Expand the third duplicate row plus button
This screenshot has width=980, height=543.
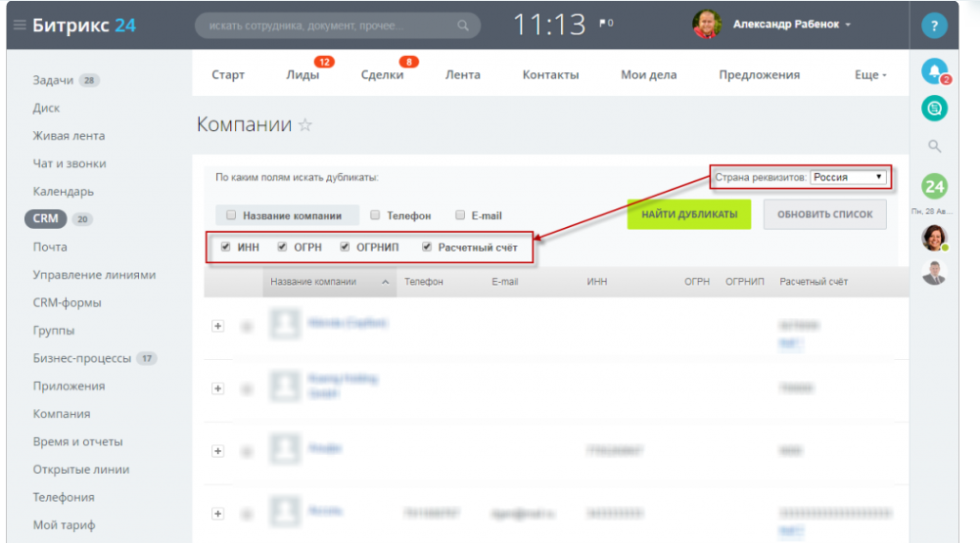(217, 451)
